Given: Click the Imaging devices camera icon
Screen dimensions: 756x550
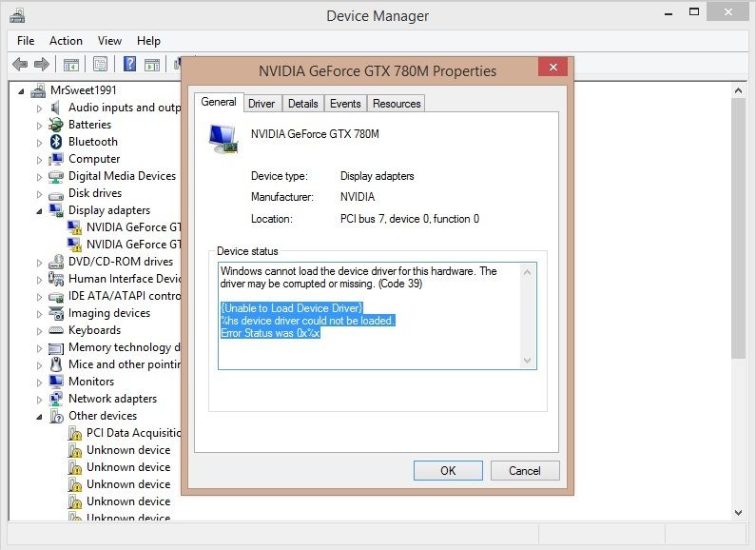Looking at the screenshot, I should point(56,314).
